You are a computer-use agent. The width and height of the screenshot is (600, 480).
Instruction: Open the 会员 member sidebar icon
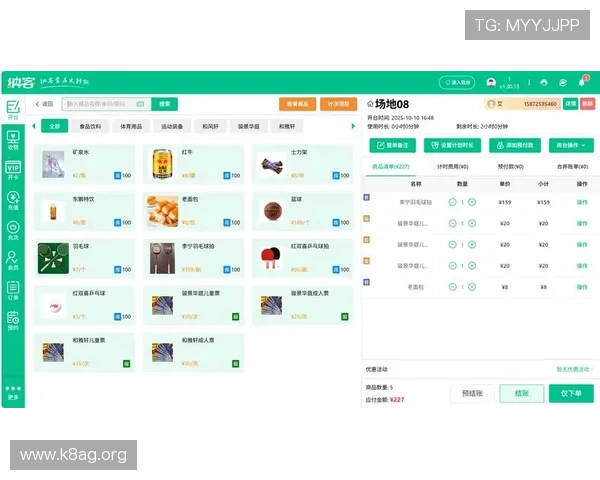coord(13,261)
